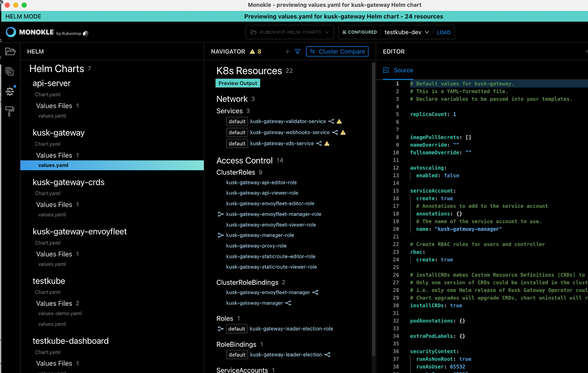Open the Kustomize pane icon in sidebar
This screenshot has width=588, height=373.
10,71
